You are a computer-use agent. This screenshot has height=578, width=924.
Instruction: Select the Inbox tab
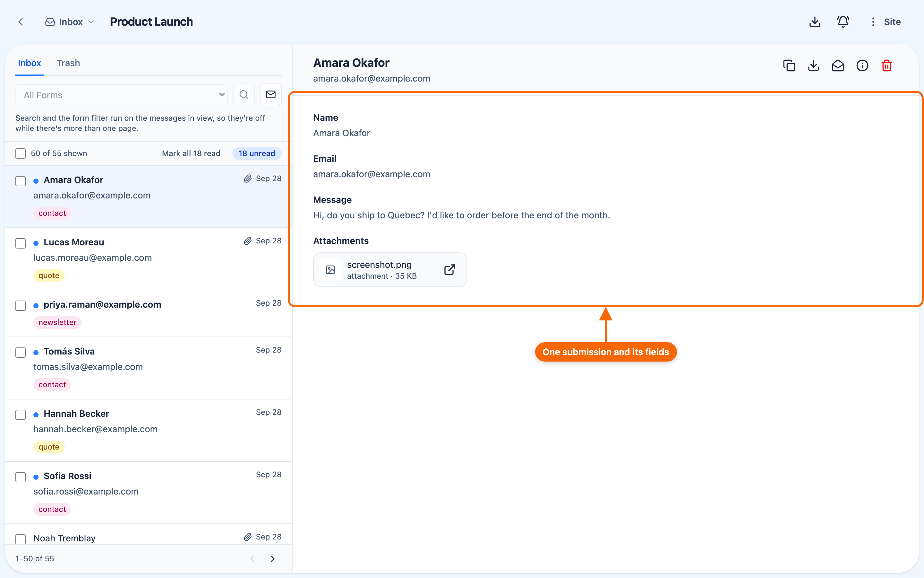click(x=30, y=63)
